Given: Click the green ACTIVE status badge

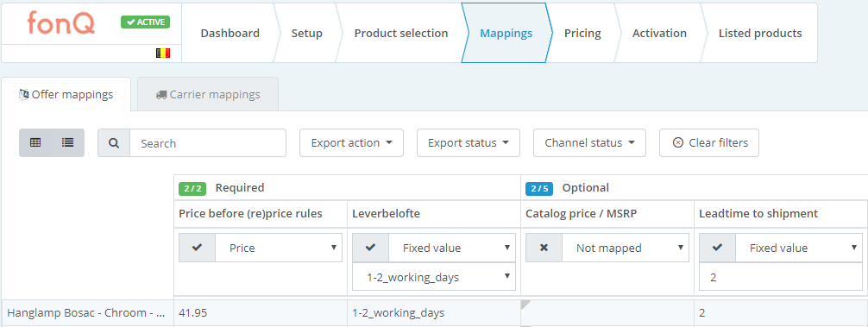Looking at the screenshot, I should (146, 22).
